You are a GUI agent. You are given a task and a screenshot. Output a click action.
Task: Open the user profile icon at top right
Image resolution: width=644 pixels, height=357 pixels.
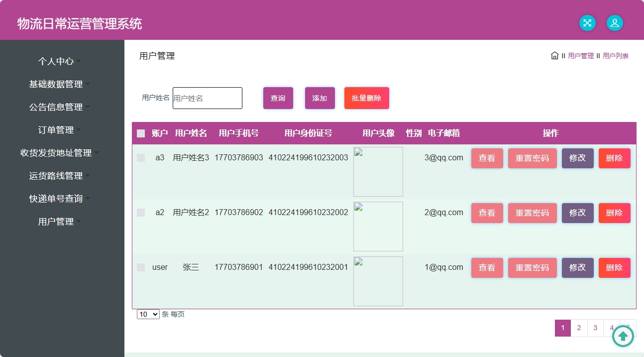(614, 23)
